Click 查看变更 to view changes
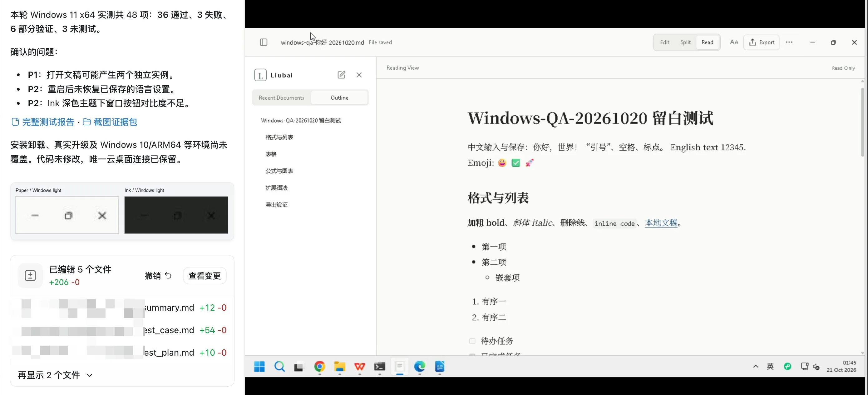868x395 pixels. coord(205,276)
